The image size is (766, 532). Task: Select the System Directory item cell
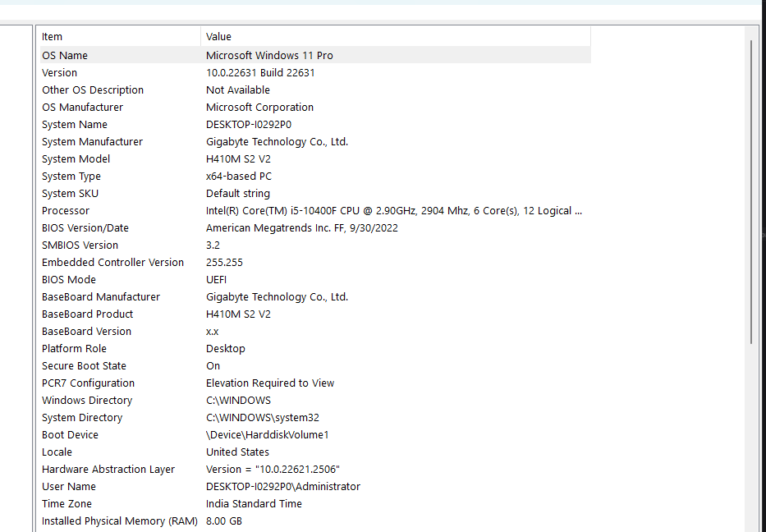tap(81, 418)
